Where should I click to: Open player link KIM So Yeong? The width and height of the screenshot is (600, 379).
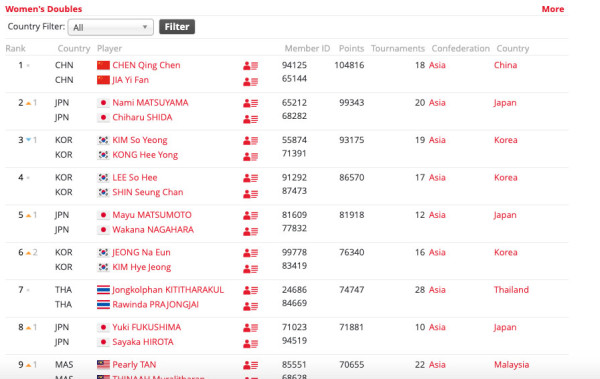point(140,140)
